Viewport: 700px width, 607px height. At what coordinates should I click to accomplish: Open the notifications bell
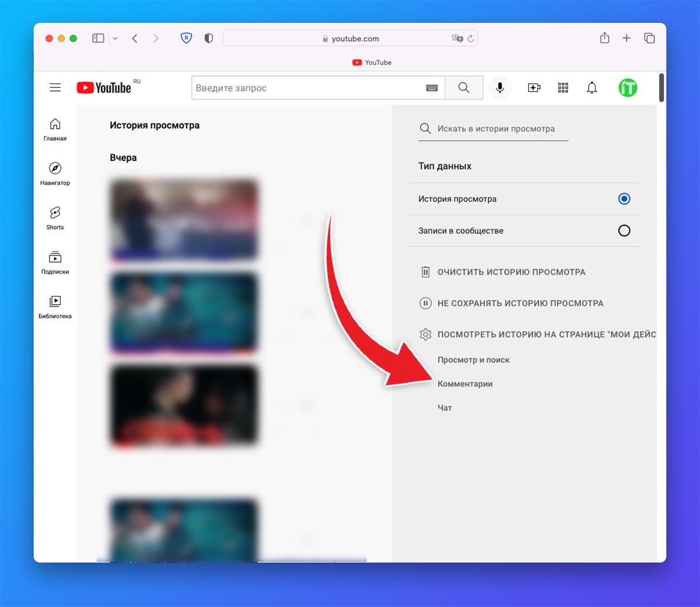click(591, 88)
